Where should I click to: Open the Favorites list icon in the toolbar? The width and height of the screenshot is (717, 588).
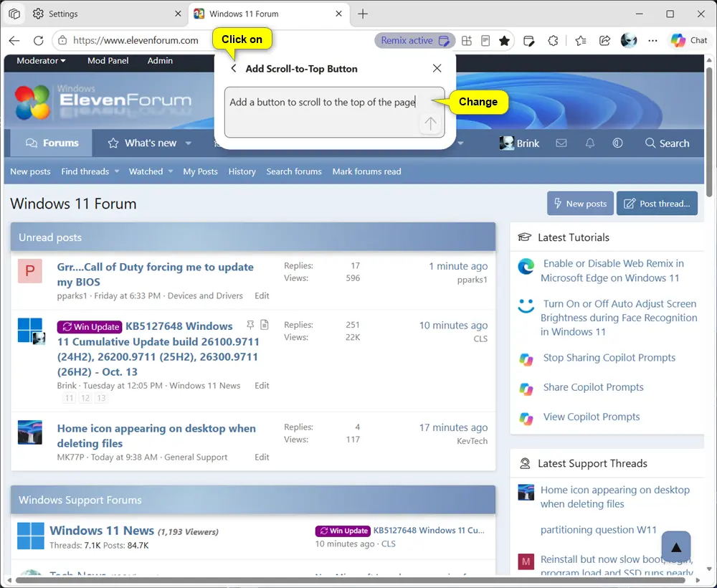click(x=581, y=41)
